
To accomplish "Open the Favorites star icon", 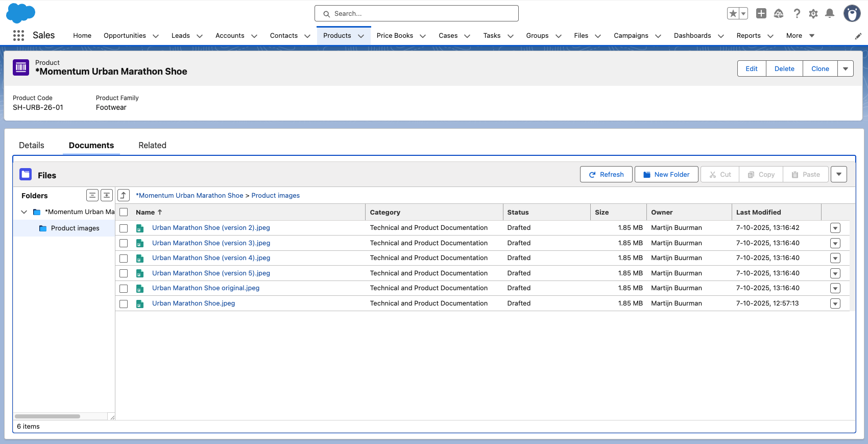I will [733, 14].
